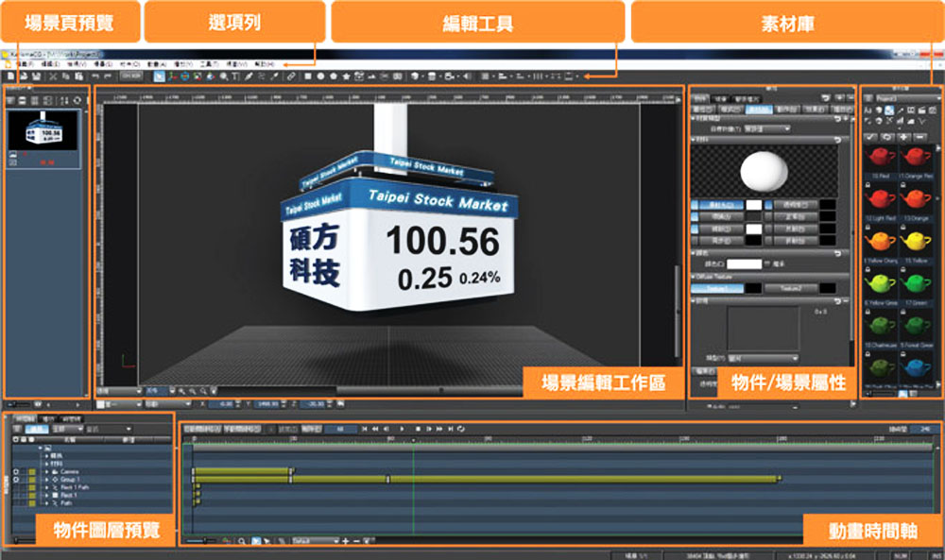Stop playback in the timeline
Screen dimensions: 945x560
(x=418, y=429)
